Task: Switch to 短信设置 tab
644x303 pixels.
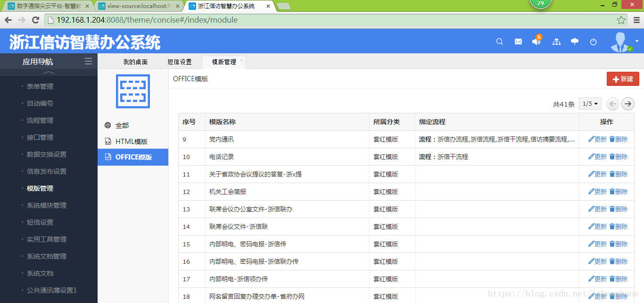Action: pyautogui.click(x=180, y=62)
